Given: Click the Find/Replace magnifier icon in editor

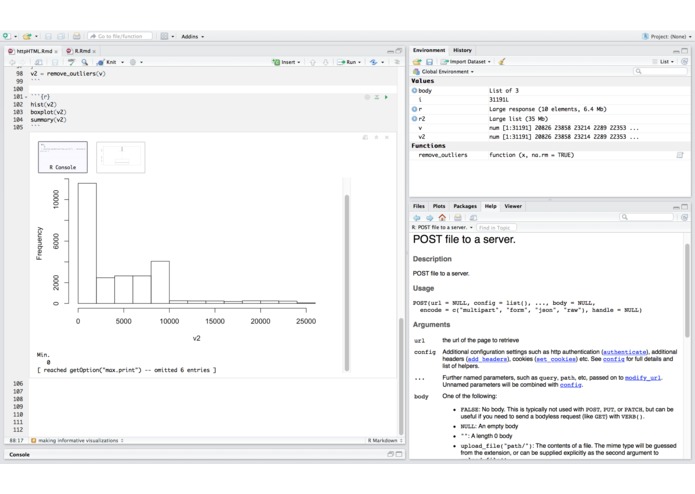Looking at the screenshot, I should click(84, 62).
